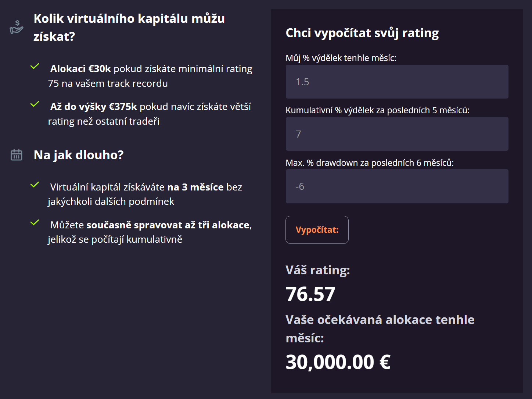Click the Vaše očekávaná alokace tenhle měsíc label
This screenshot has width=532, height=399.
(x=380, y=328)
